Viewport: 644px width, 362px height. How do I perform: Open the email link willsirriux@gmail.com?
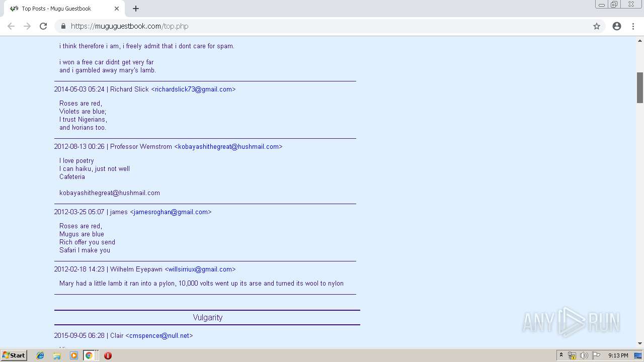[200, 269]
